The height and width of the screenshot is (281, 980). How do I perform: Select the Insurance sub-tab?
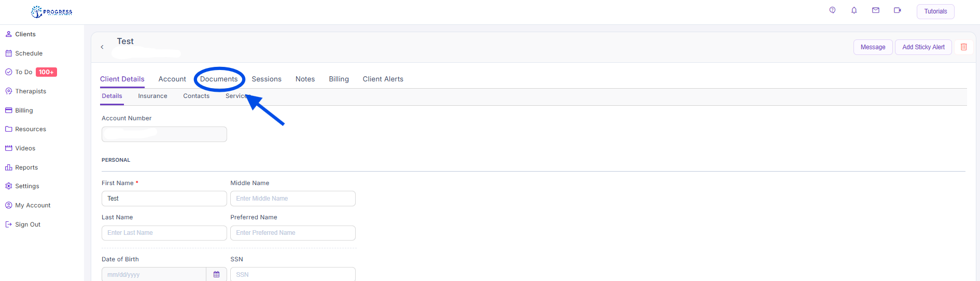point(152,96)
